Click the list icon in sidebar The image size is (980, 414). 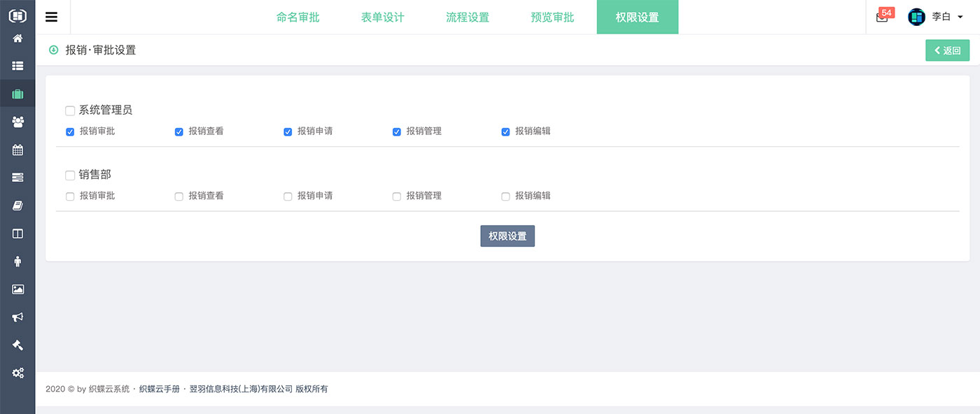pos(17,66)
